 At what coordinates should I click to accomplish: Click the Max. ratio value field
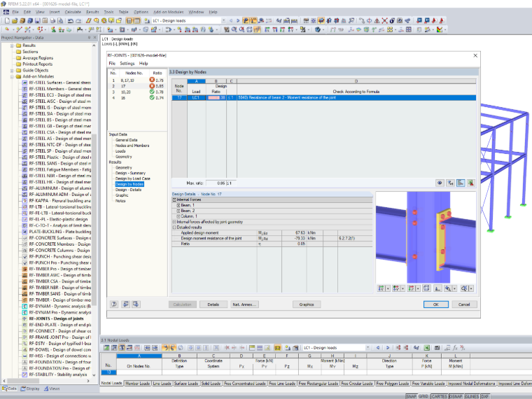(216, 183)
